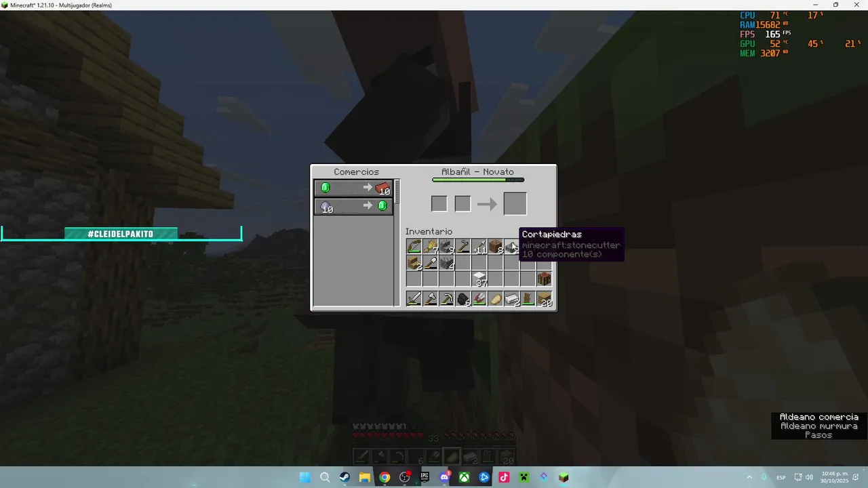Pick up the cobblestone stairs stack of 9
868x488 pixels.
446,247
